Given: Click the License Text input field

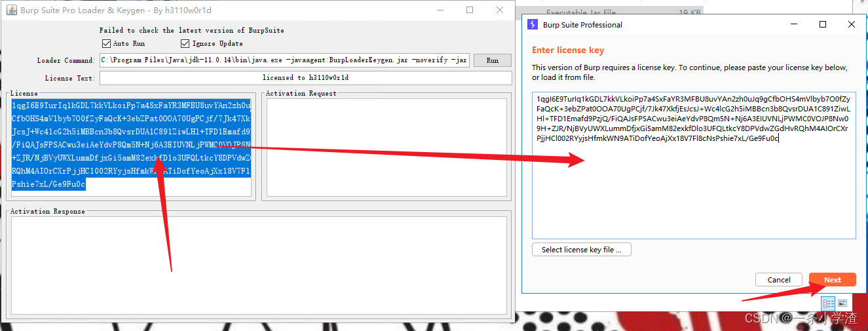Looking at the screenshot, I should pos(305,78).
